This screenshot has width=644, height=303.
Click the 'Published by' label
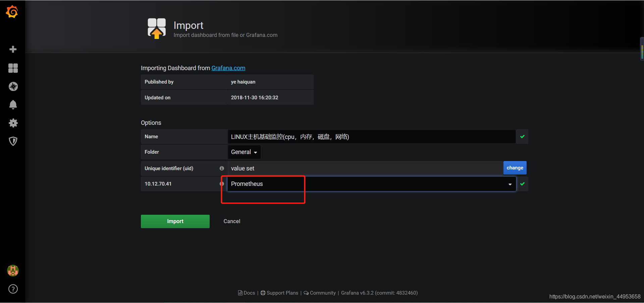[159, 82]
